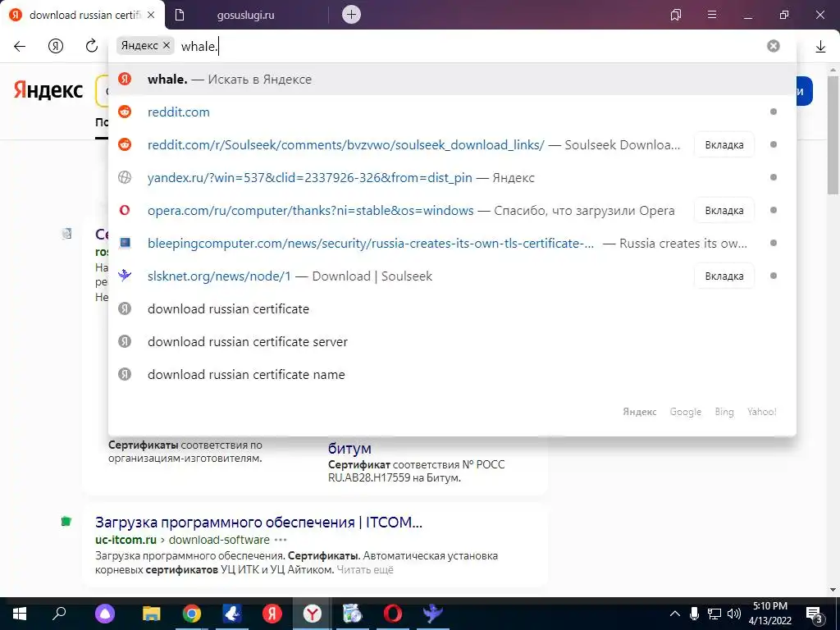Screen dimensions: 840x630
Task: Select the 'whale. — Искать в Яндексе' suggestion
Action: click(x=452, y=80)
